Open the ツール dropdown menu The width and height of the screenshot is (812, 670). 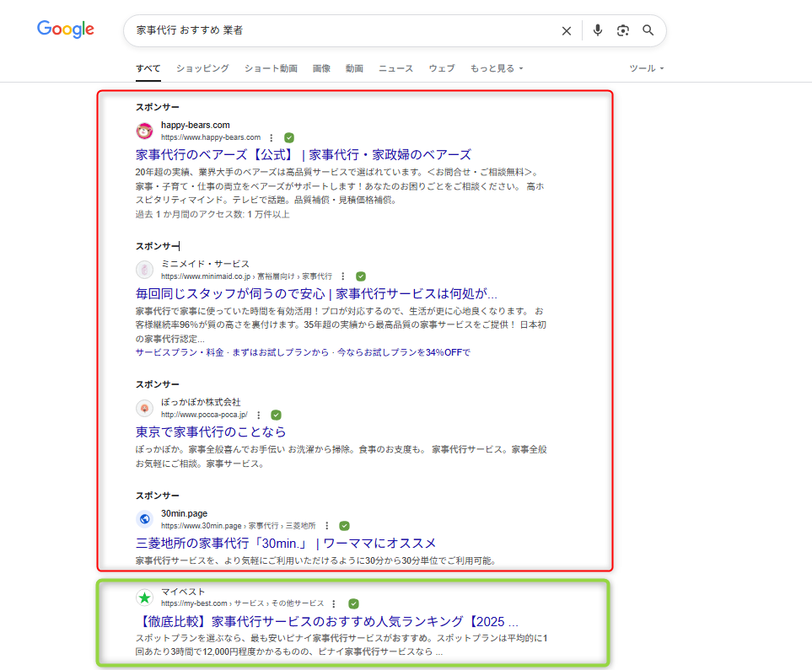click(647, 68)
